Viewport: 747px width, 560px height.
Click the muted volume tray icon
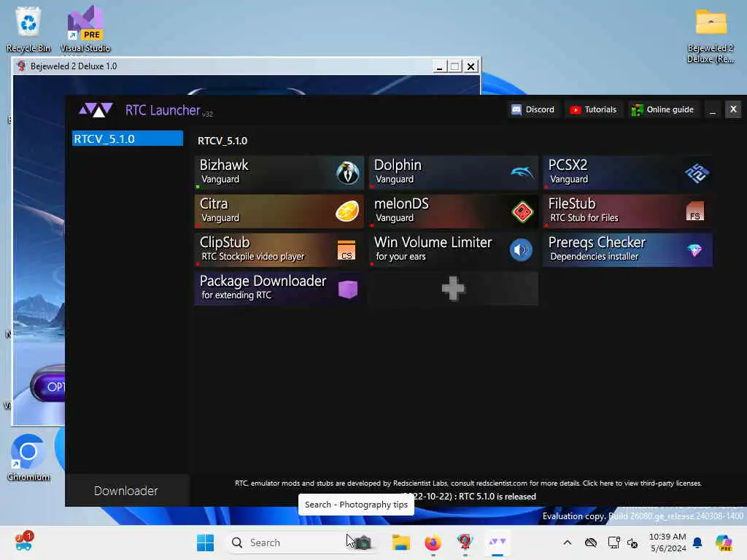pos(632,542)
